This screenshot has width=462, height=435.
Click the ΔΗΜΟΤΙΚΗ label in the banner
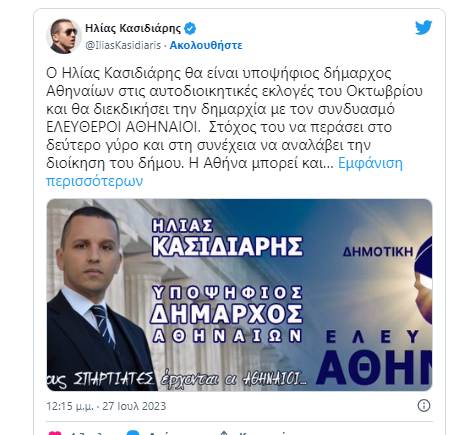coord(378,252)
